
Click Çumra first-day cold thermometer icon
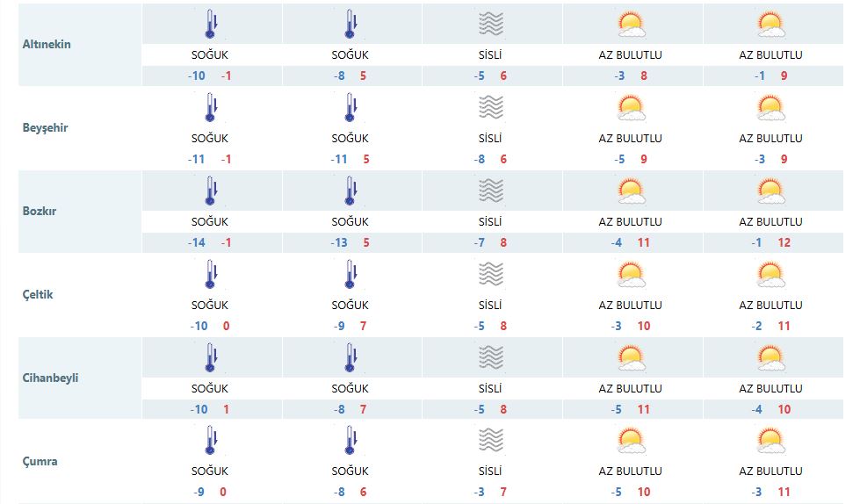tap(211, 441)
